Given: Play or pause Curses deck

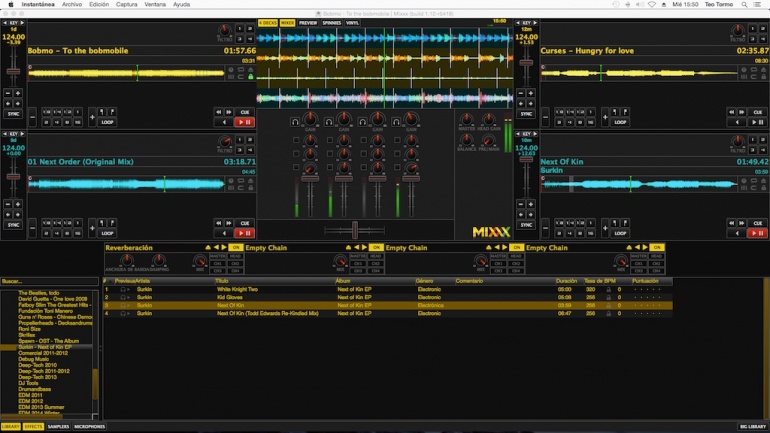Looking at the screenshot, I should pyautogui.click(x=757, y=122).
